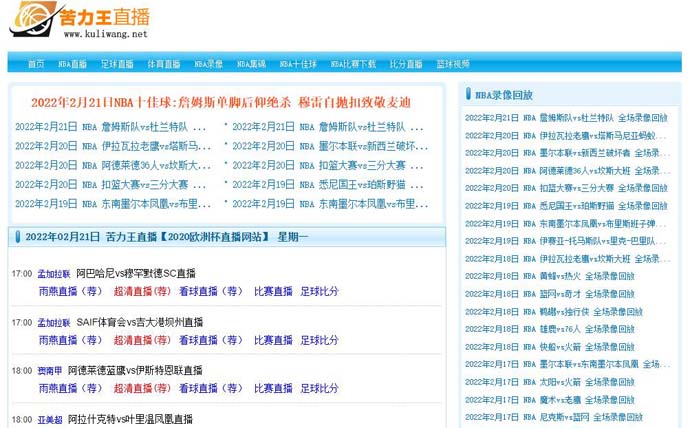The height and width of the screenshot is (428, 690).
Task: Click 比赛直播 under 阿德莱德蓝鹰 match
Action: [273, 388]
